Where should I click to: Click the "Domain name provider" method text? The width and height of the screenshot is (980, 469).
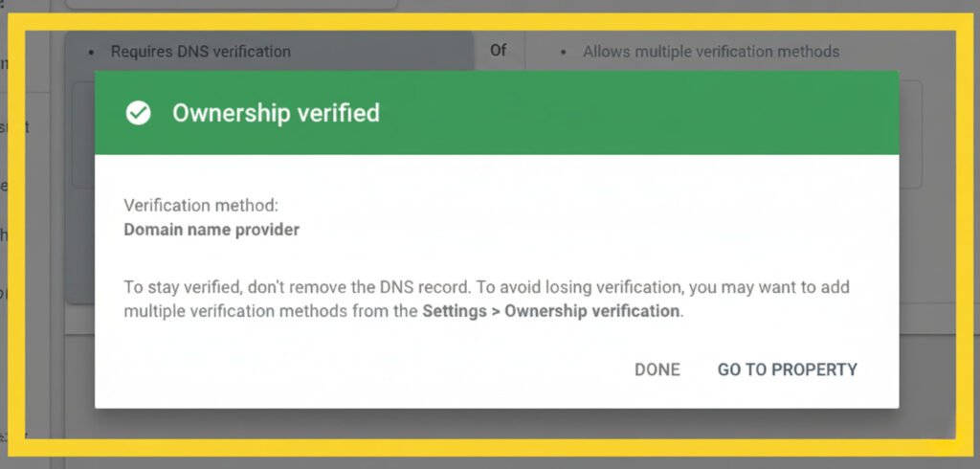pos(212,230)
